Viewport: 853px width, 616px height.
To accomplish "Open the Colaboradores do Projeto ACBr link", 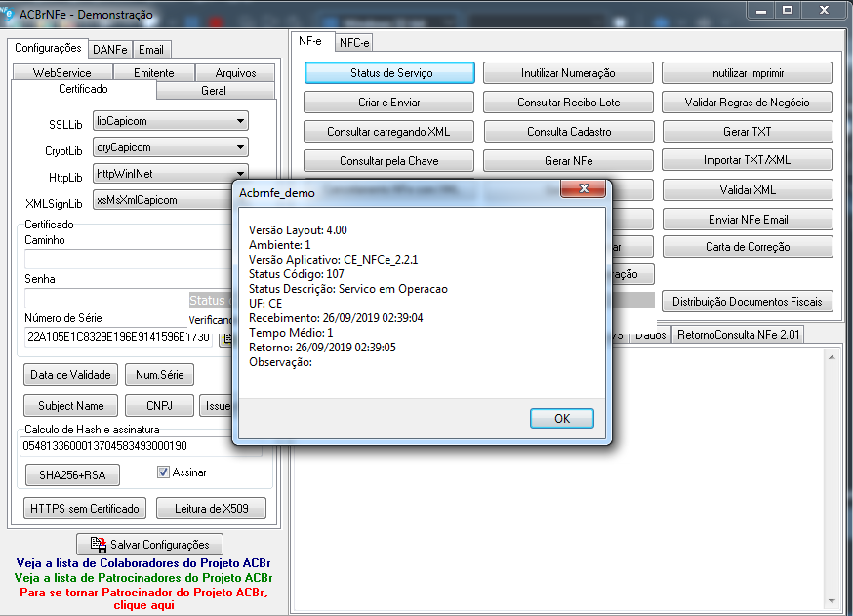I will pyautogui.click(x=143, y=563).
